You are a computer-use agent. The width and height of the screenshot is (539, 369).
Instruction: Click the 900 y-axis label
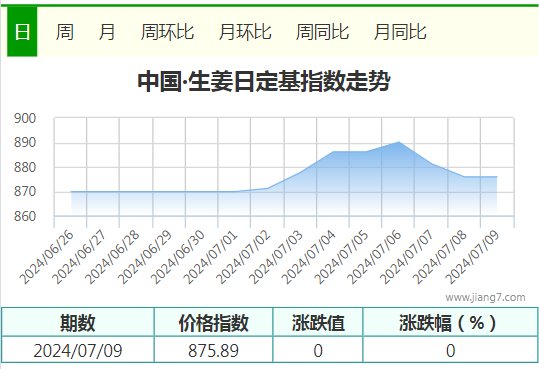pos(25,118)
